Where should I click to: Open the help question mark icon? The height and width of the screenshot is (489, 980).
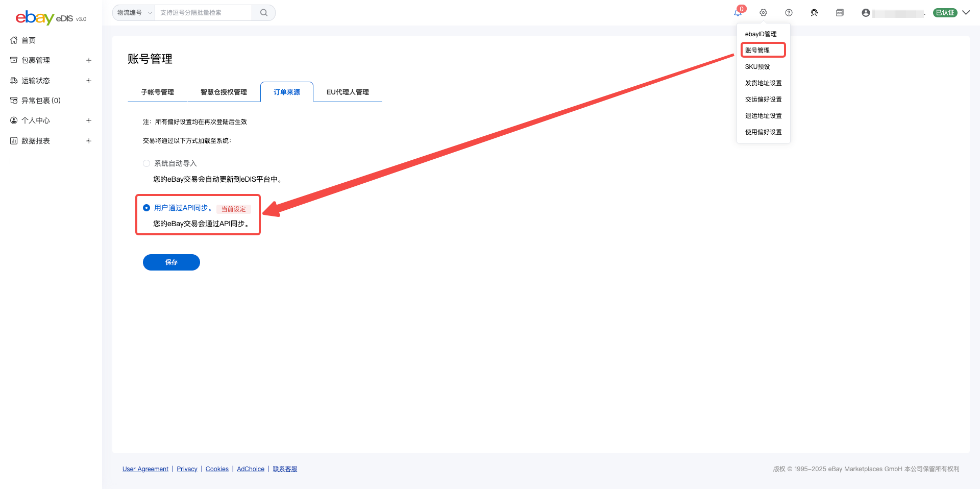pos(789,13)
